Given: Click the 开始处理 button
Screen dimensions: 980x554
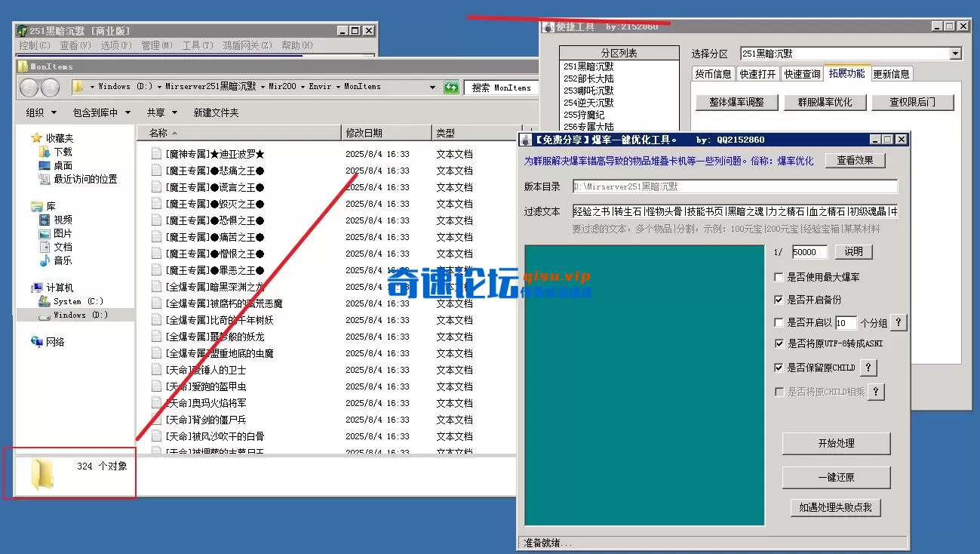Looking at the screenshot, I should 837,444.
